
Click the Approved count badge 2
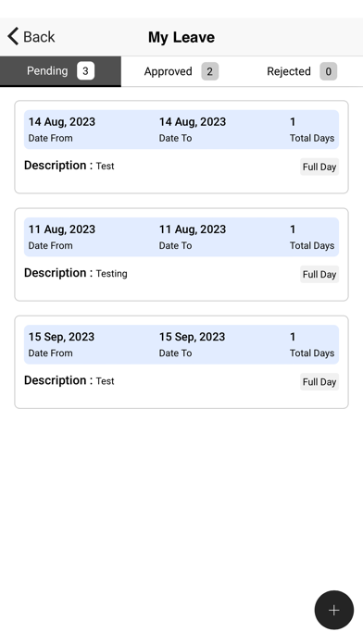click(209, 71)
